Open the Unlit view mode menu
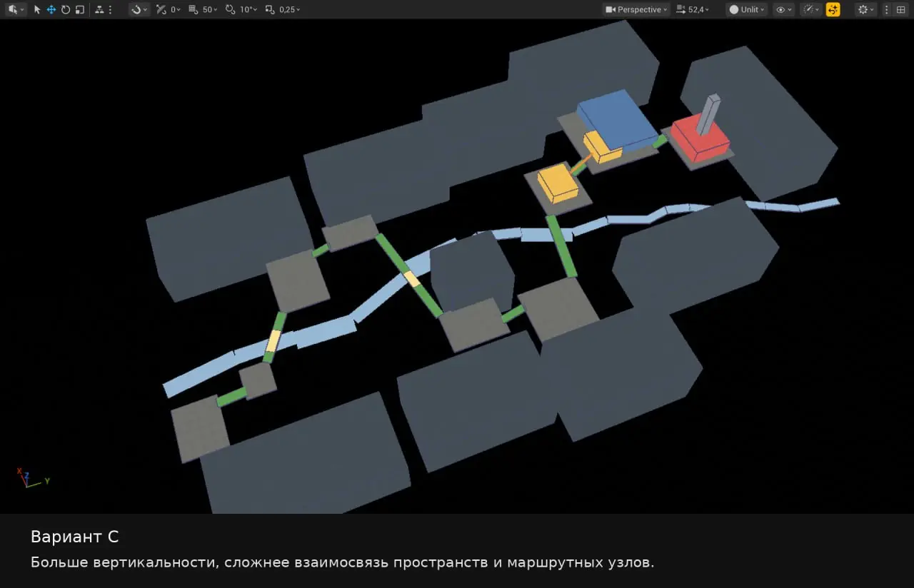 tap(746, 10)
